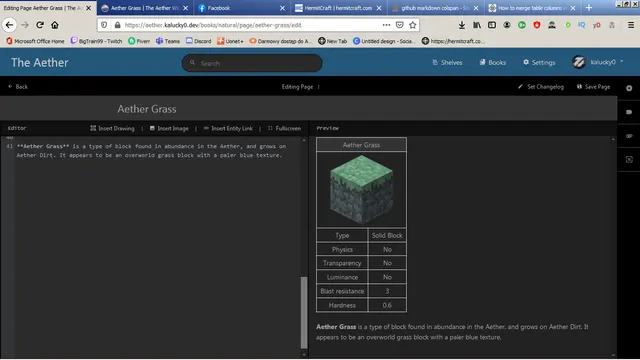This screenshot has width=640, height=360.
Task: Click the green play extension icon
Action: coord(522,25)
